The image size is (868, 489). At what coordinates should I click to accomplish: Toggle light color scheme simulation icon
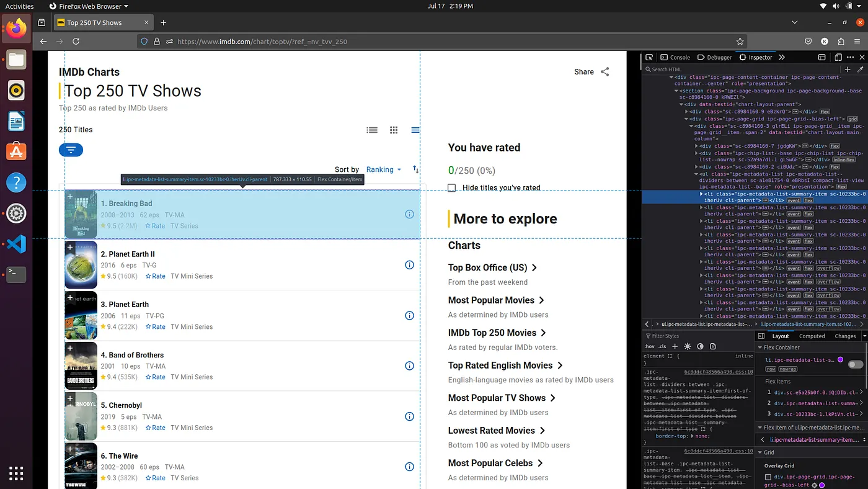688,346
